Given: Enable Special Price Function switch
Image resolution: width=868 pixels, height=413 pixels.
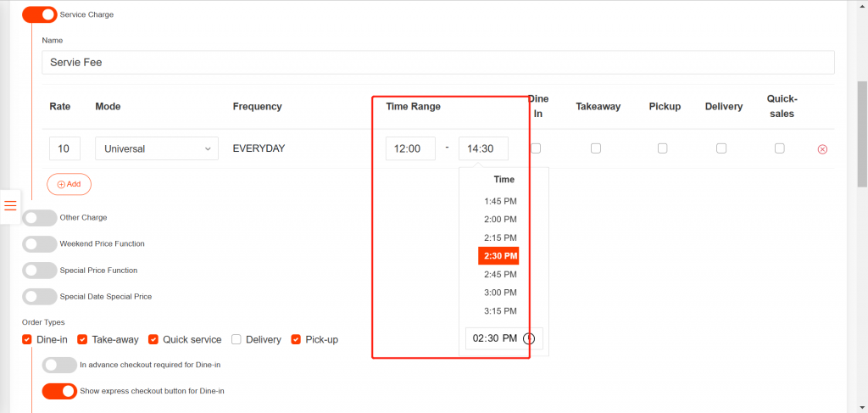Looking at the screenshot, I should [x=39, y=271].
